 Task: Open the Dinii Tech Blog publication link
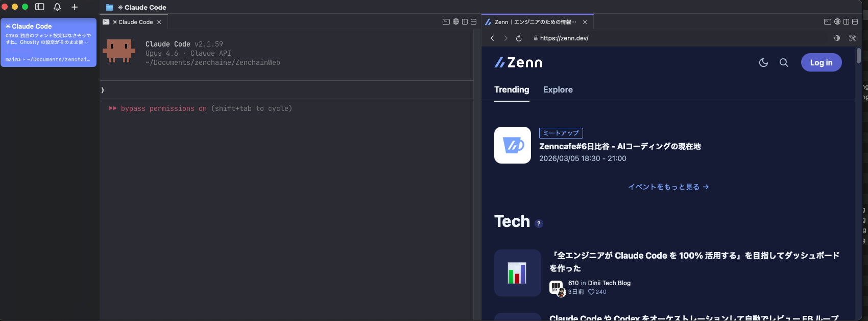click(x=609, y=283)
